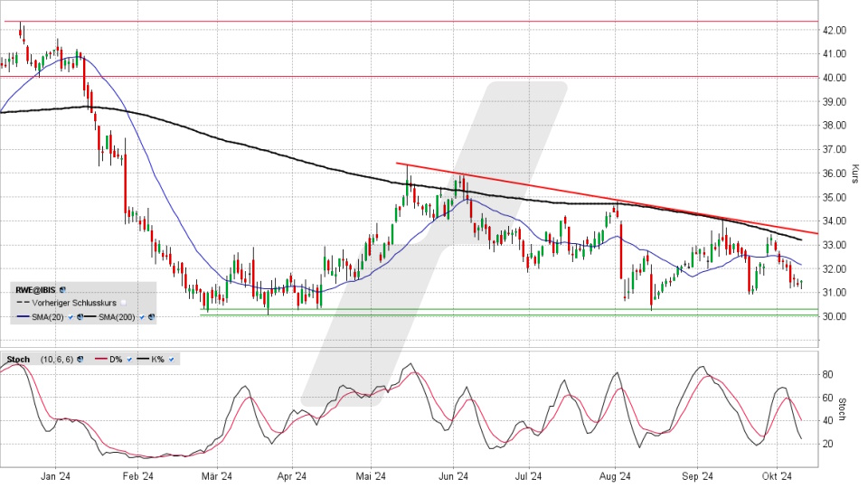Toggle the SMA(20) visibility checkbox

click(x=71, y=317)
